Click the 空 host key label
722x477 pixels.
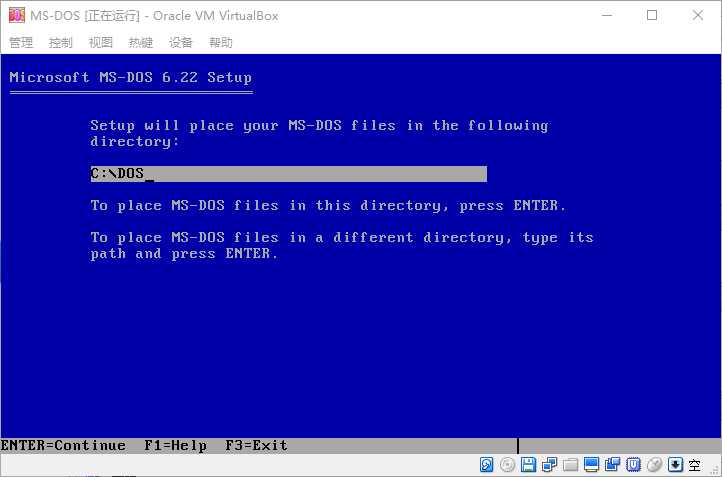[x=695, y=465]
